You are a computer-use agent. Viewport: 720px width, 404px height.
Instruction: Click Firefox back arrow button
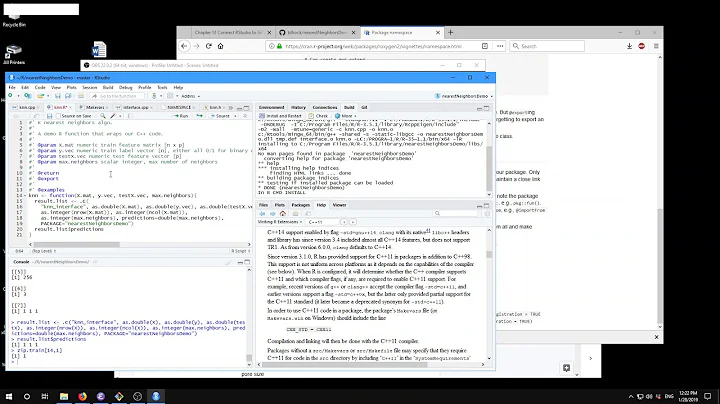point(184,46)
